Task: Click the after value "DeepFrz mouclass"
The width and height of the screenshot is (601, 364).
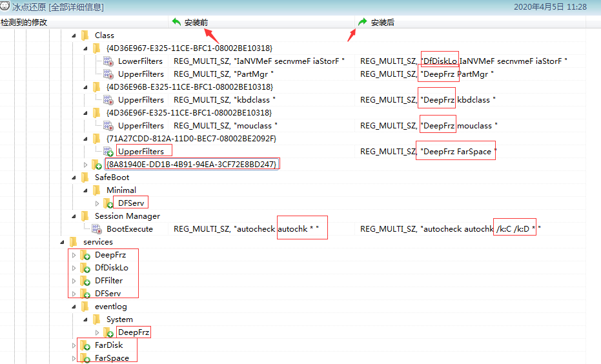Action: point(459,126)
